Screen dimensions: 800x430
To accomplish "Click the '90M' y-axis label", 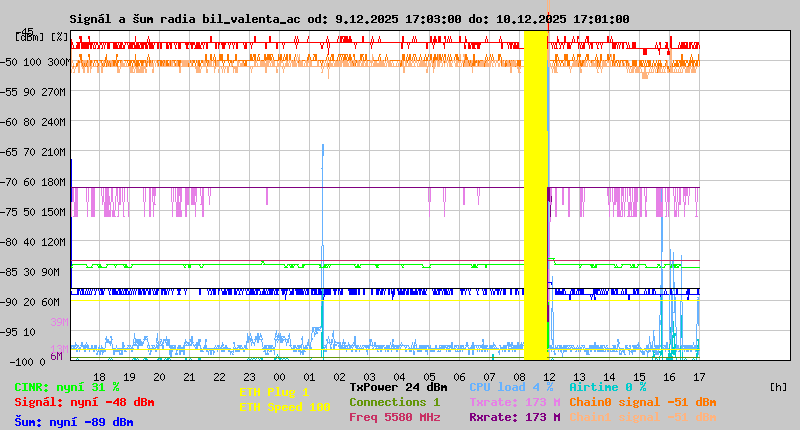I will click(51, 272).
